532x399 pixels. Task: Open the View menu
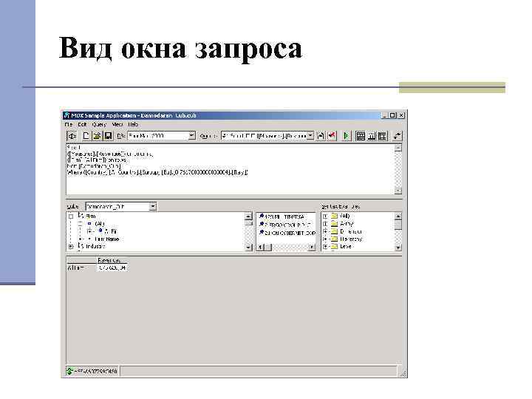(117, 125)
